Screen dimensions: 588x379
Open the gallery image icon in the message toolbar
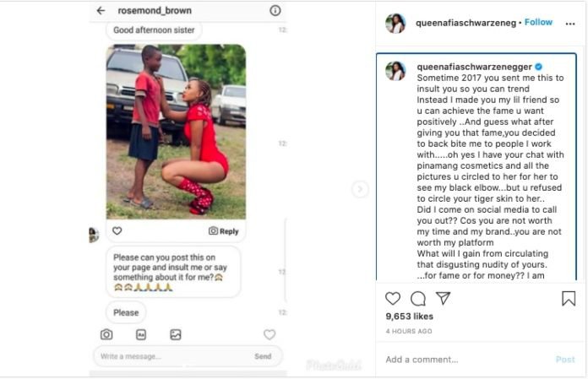176,334
